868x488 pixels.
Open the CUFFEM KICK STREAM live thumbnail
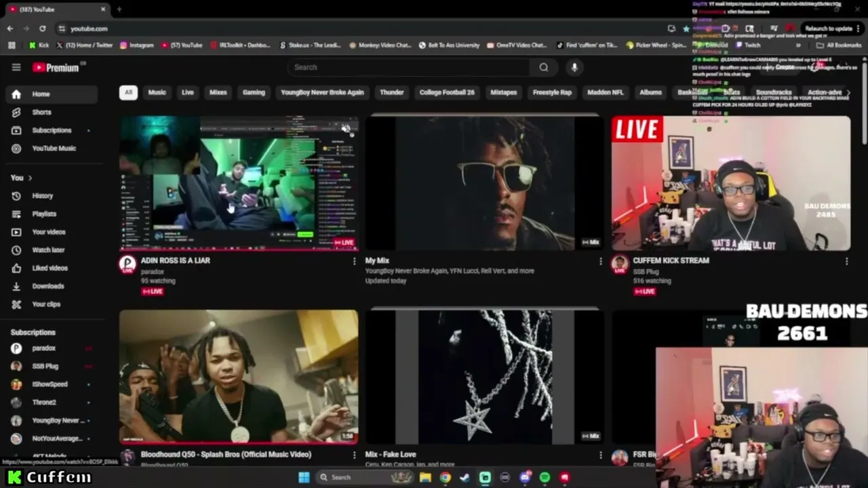(731, 183)
